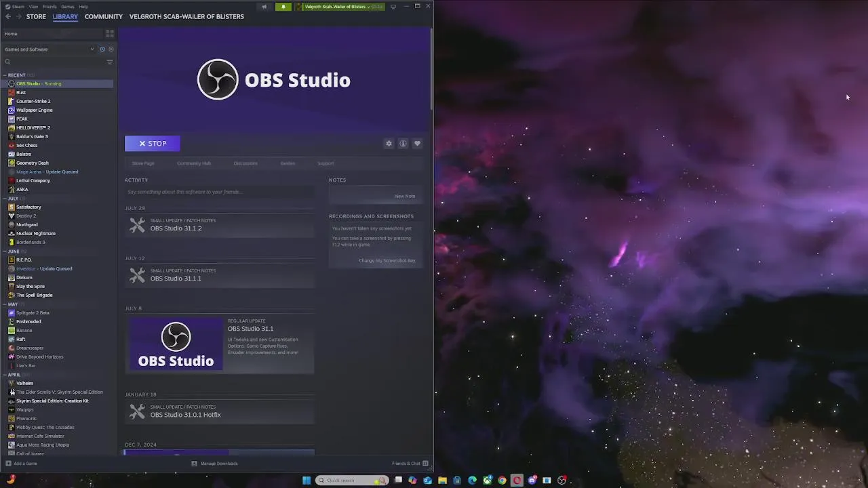Click the Steam back navigation arrow
Screen dimensions: 868x488
click(8, 16)
